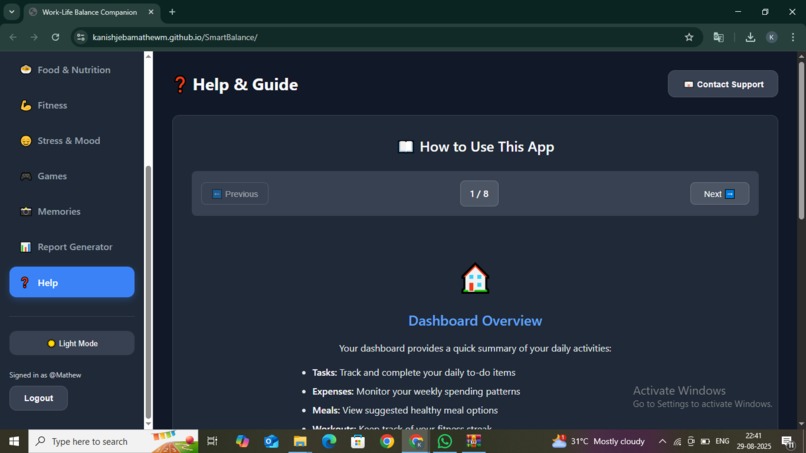This screenshot has height=453, width=806.
Task: Toggle Light Mode theme
Action: pyautogui.click(x=72, y=343)
